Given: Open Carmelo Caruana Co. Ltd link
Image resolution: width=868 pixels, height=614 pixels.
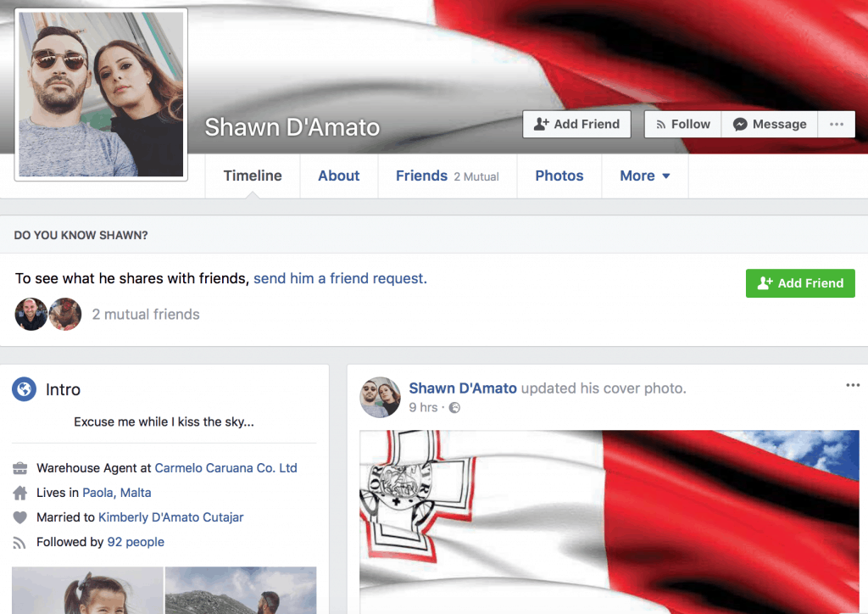Looking at the screenshot, I should tap(225, 467).
